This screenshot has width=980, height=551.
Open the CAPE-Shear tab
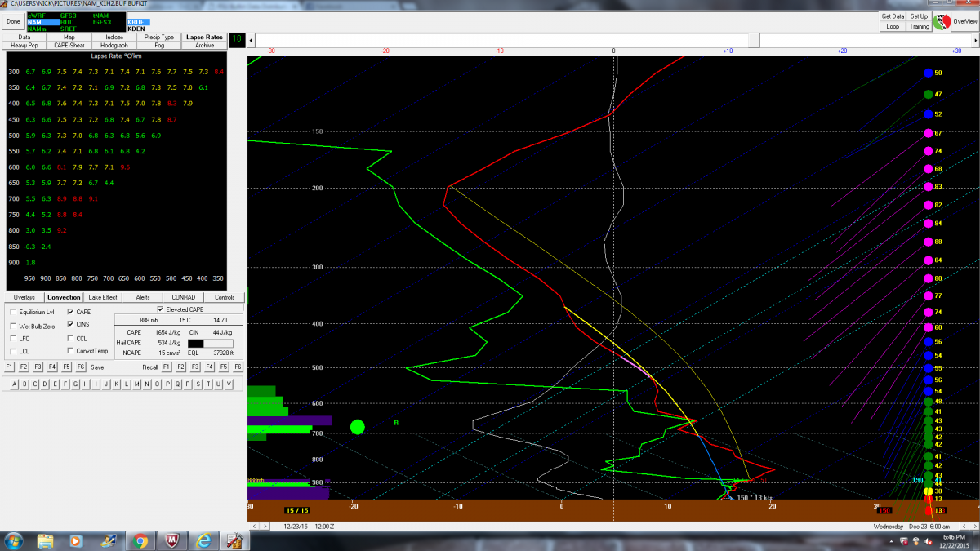[x=69, y=46]
